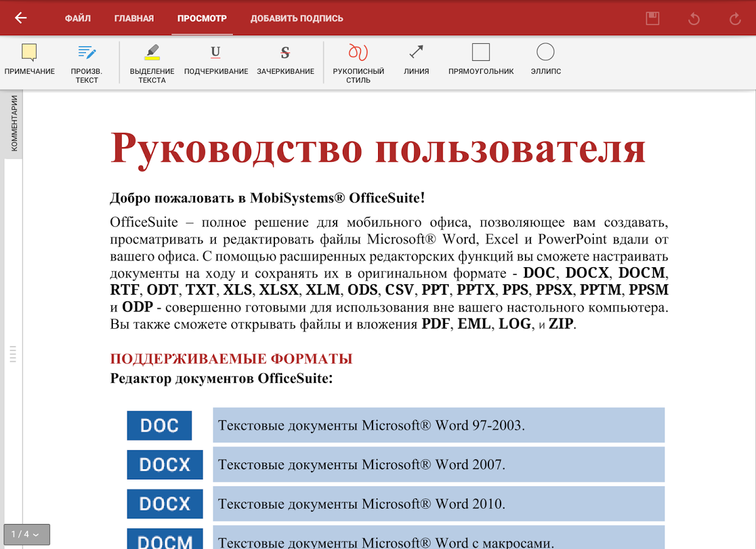Select the Note (Примечание) sticky icon
Viewport: 756px width, 549px height.
point(29,53)
